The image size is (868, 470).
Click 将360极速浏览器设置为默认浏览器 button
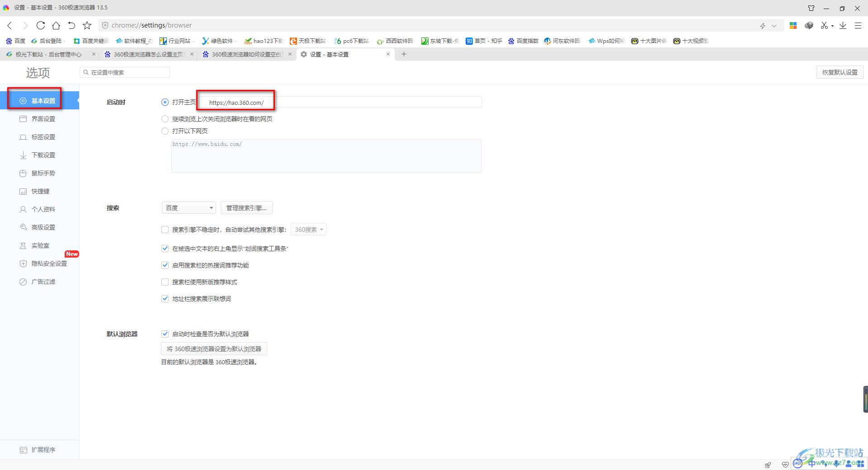pyautogui.click(x=214, y=349)
